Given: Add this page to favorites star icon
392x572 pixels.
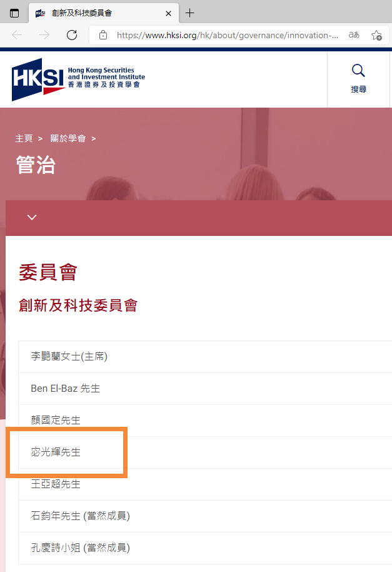Looking at the screenshot, I should [376, 35].
